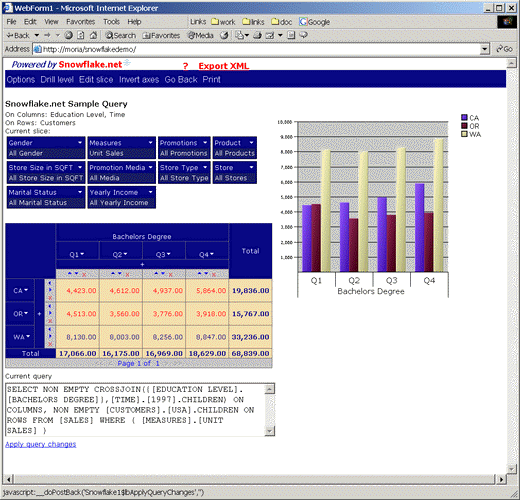Open the toolbar Favorites pane
520x500 pixels.
[161, 35]
